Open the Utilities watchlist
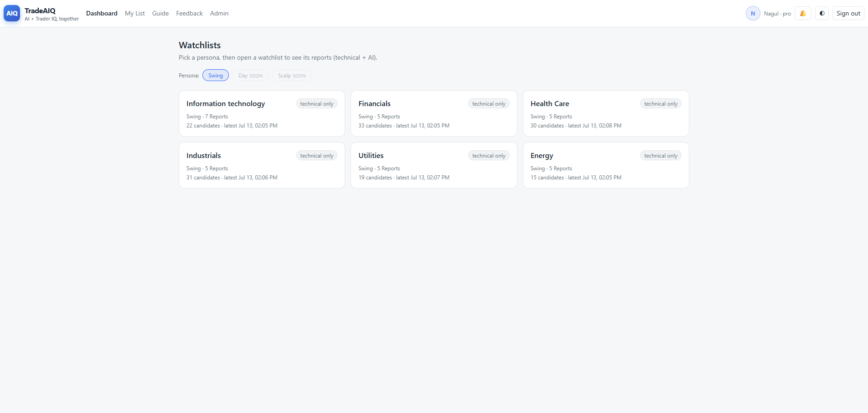The image size is (868, 413). pos(434,165)
